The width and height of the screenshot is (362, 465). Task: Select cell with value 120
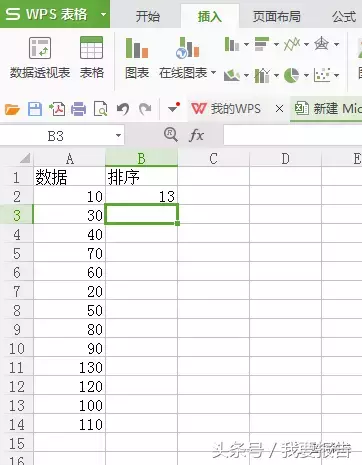pyautogui.click(x=69, y=386)
